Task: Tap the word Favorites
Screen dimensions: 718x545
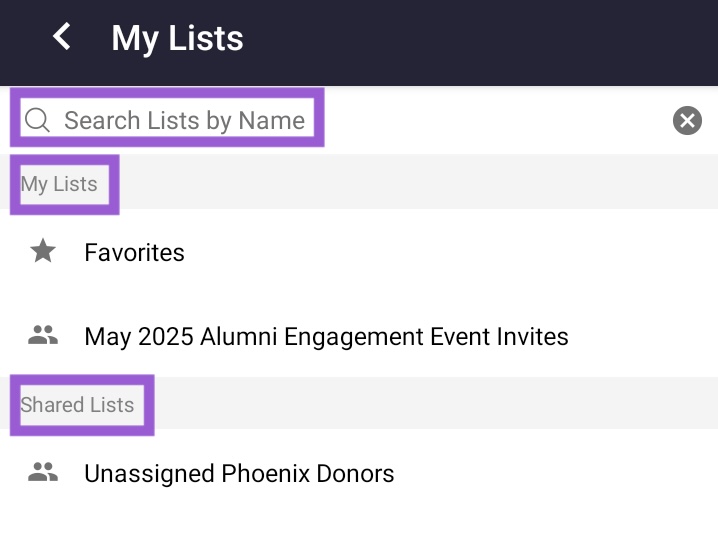Action: (134, 252)
